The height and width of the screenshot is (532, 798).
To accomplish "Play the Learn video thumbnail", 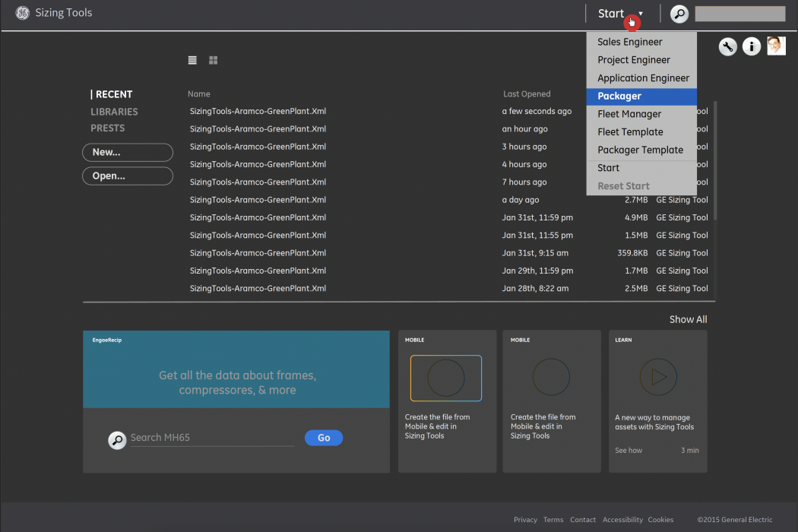I will point(657,377).
